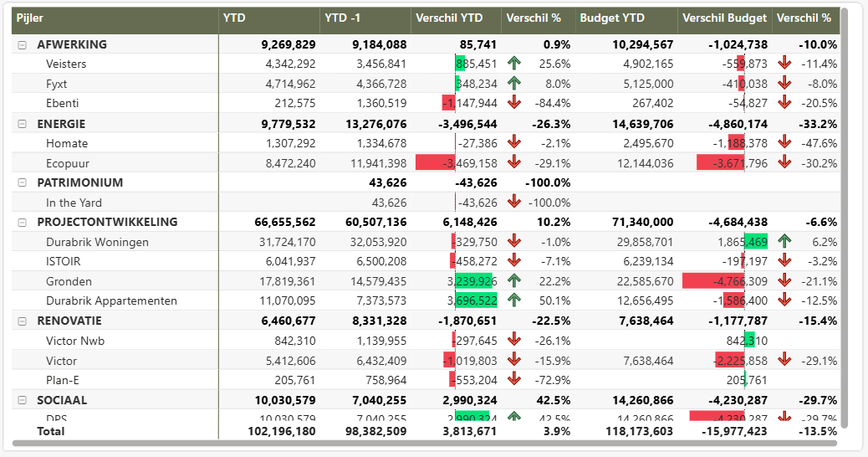The height and width of the screenshot is (457, 868).
Task: Select the Fyxt row label
Action: 57,85
